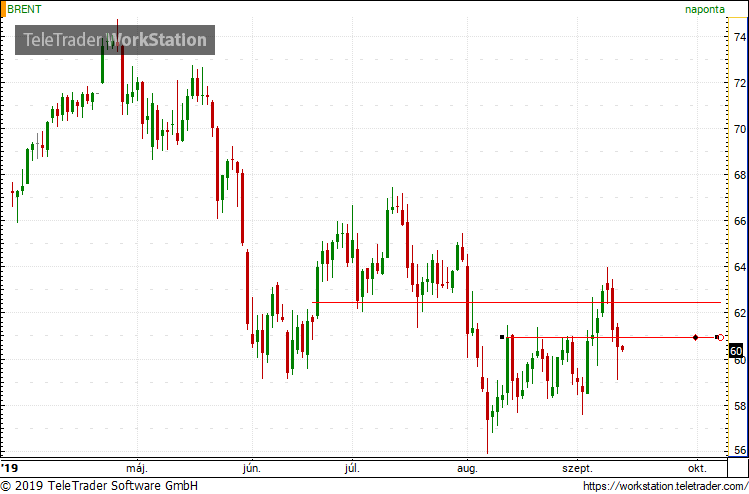
Task: Click the 56 price axis label
Action: point(740,451)
